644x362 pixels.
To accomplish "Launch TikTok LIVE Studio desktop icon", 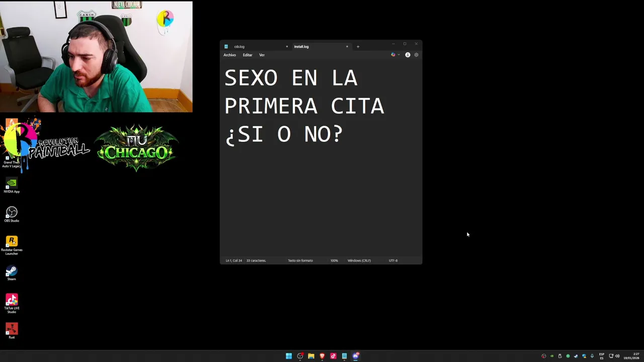I will pos(12,304).
